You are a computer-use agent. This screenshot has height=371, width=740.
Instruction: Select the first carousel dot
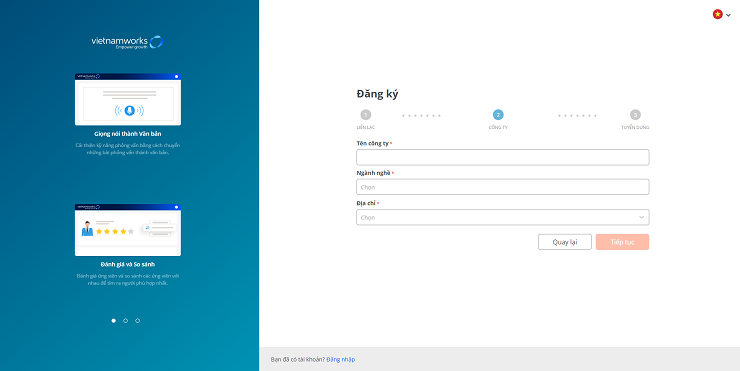tap(113, 320)
